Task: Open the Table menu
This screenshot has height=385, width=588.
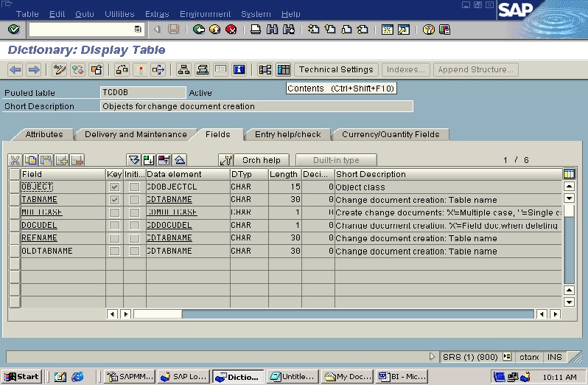Action: 27,14
